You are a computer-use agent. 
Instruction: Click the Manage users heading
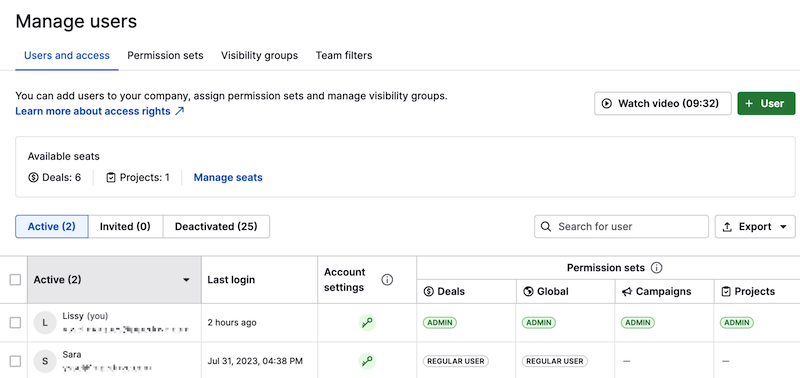pyautogui.click(x=76, y=21)
